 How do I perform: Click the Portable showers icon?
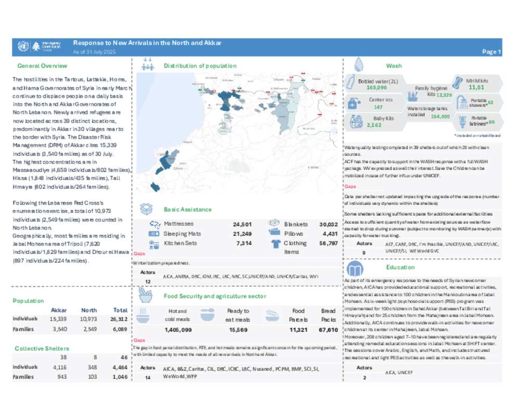[x=461, y=103]
